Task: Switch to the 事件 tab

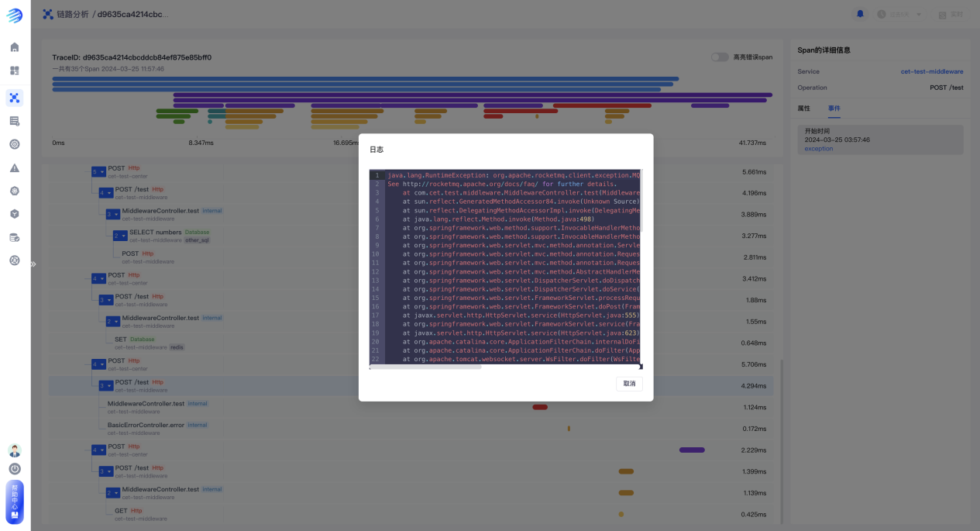Action: point(834,109)
